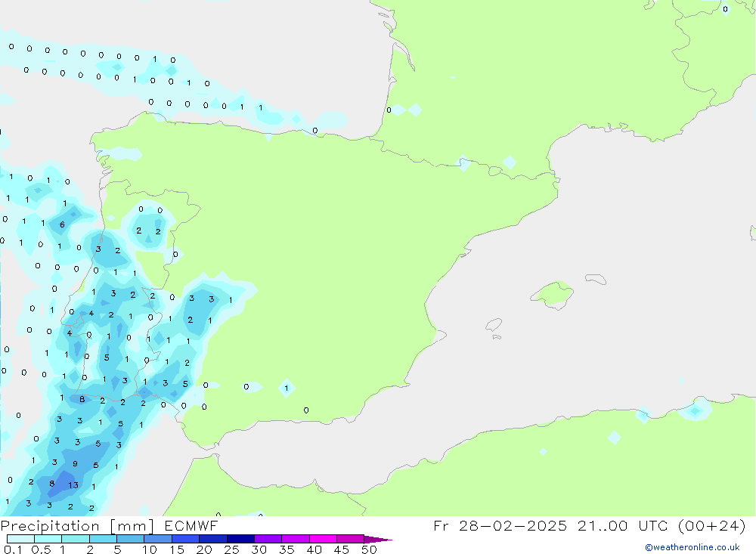Click the 6 mm value off the northwest coast
The image size is (756, 554).
[62, 224]
